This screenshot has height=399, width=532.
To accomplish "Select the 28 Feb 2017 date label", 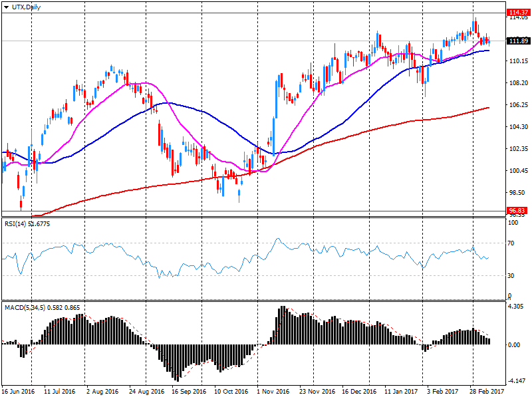I will [486, 392].
